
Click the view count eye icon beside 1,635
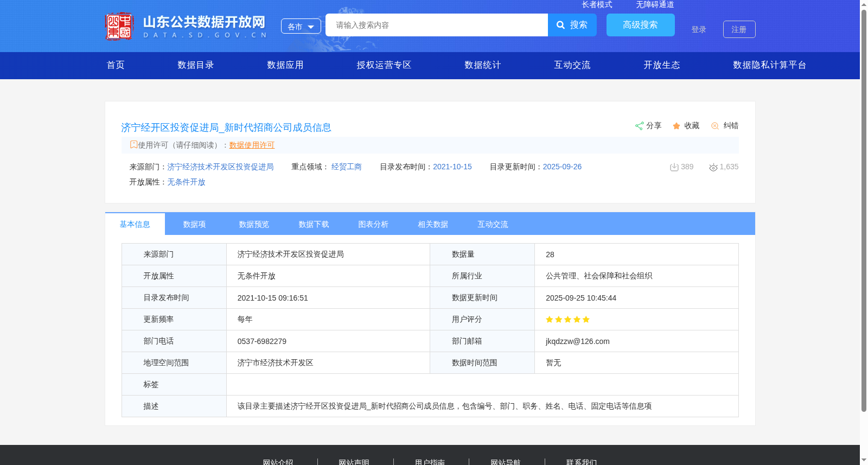point(713,167)
